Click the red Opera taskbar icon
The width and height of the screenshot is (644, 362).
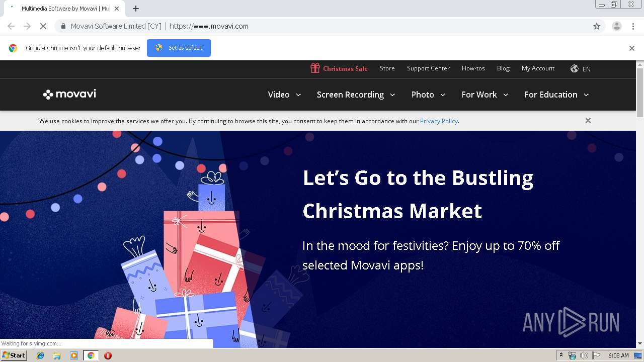(108, 355)
